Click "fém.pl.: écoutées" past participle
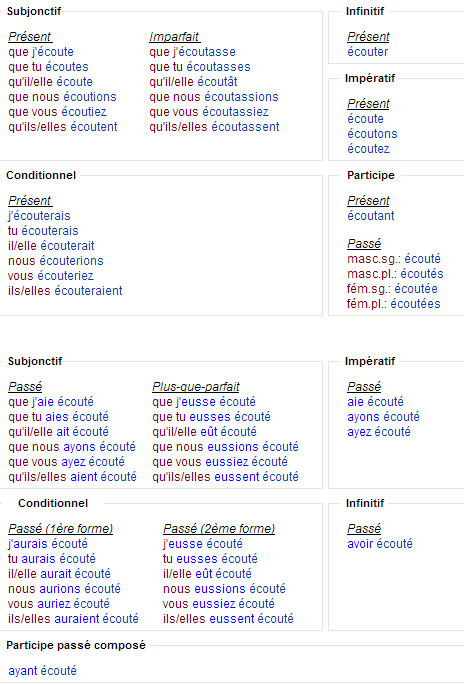This screenshot has width=464, height=685. (394, 304)
